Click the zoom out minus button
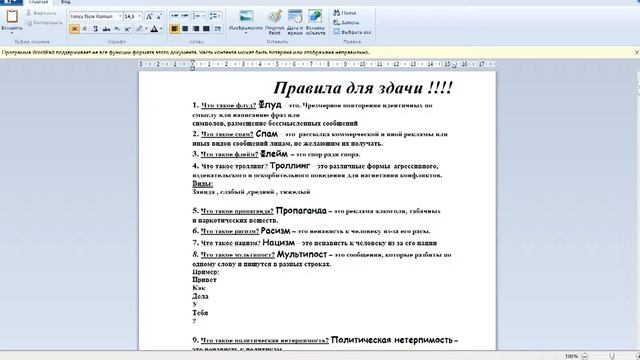640x360 pixels. pyautogui.click(x=584, y=356)
